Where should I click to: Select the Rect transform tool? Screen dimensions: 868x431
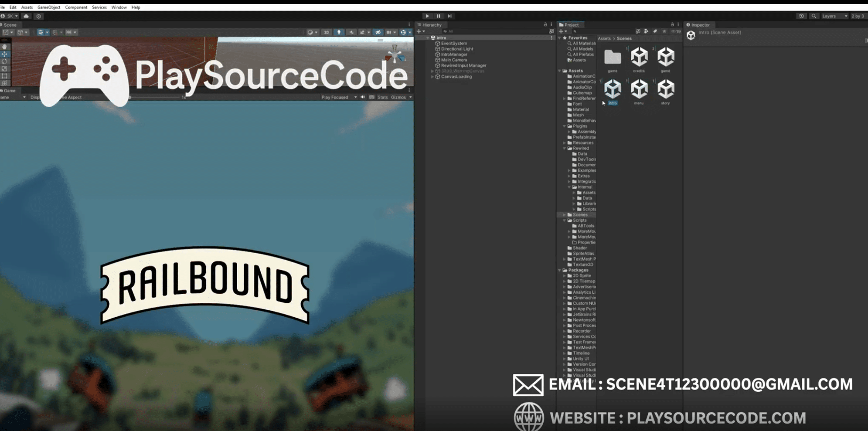tap(4, 76)
